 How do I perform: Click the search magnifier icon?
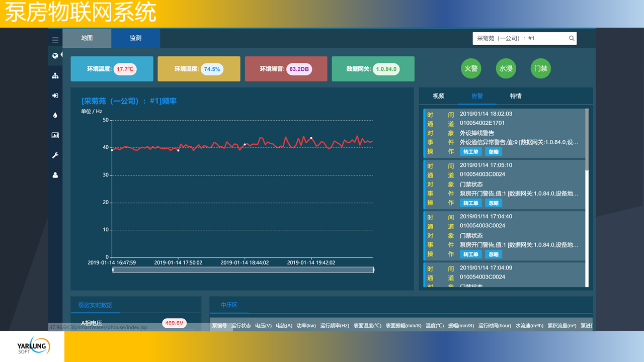click(x=572, y=38)
